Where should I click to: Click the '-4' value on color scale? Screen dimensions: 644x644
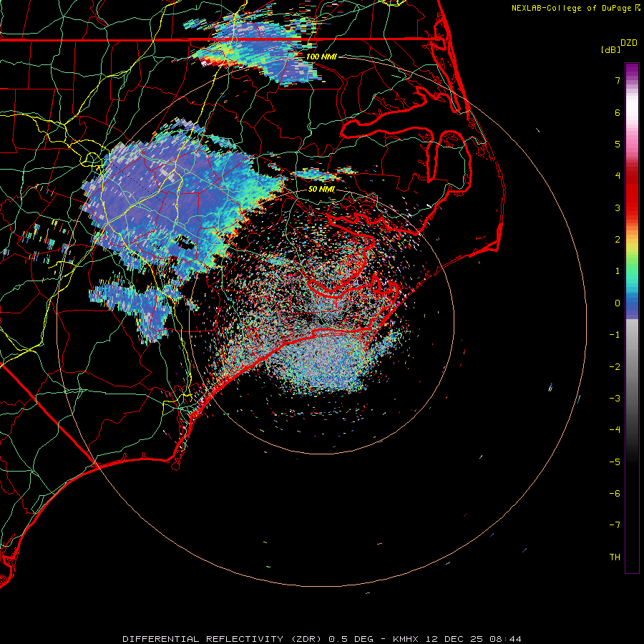(x=615, y=430)
